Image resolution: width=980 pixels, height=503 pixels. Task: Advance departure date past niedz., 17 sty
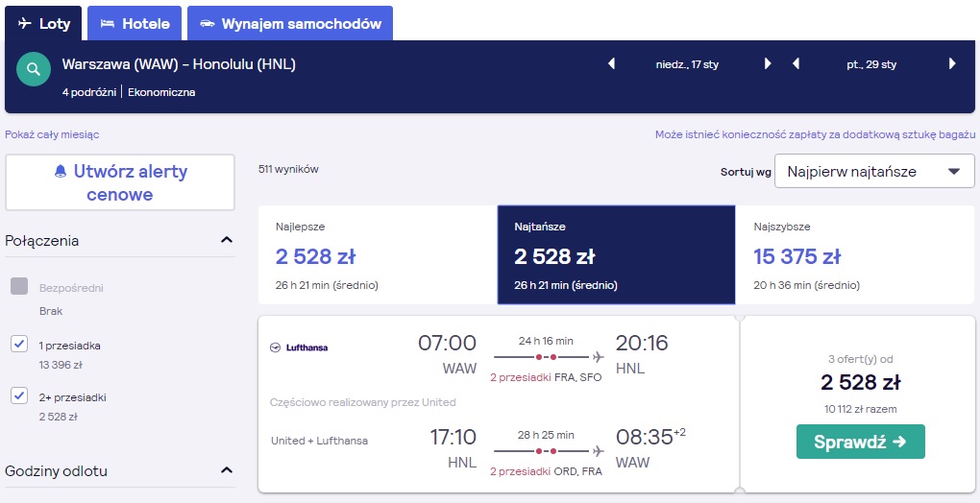pos(768,63)
